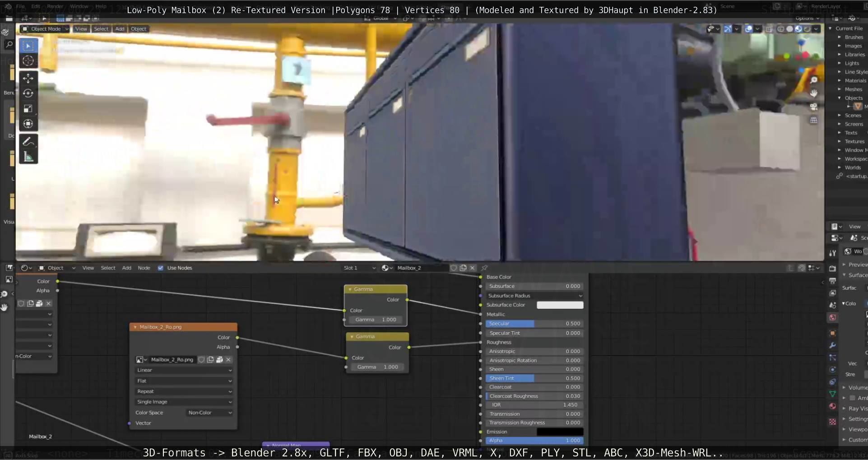This screenshot has height=460, width=868.
Task: Open the Object Data mesh properties tab
Action: (x=833, y=394)
